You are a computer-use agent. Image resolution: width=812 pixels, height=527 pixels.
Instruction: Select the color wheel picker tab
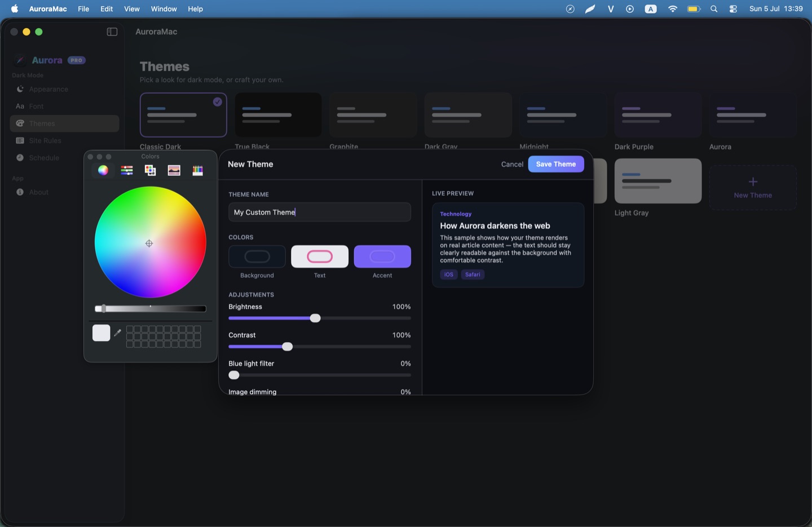pyautogui.click(x=103, y=170)
